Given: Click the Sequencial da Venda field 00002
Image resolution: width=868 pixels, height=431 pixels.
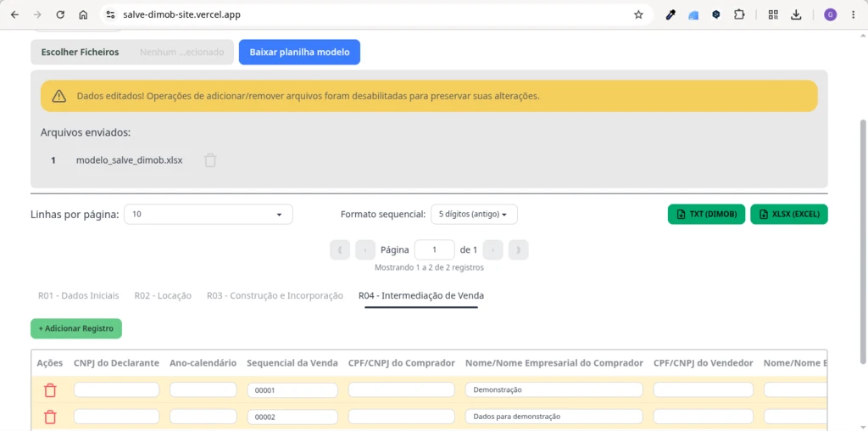Looking at the screenshot, I should click(x=292, y=417).
